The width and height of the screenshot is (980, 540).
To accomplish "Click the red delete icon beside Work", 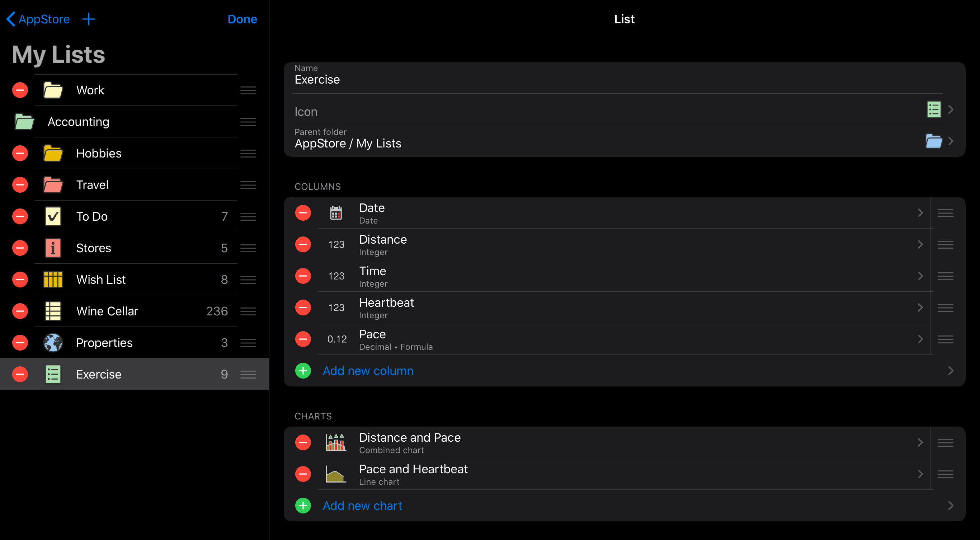I will (20, 90).
